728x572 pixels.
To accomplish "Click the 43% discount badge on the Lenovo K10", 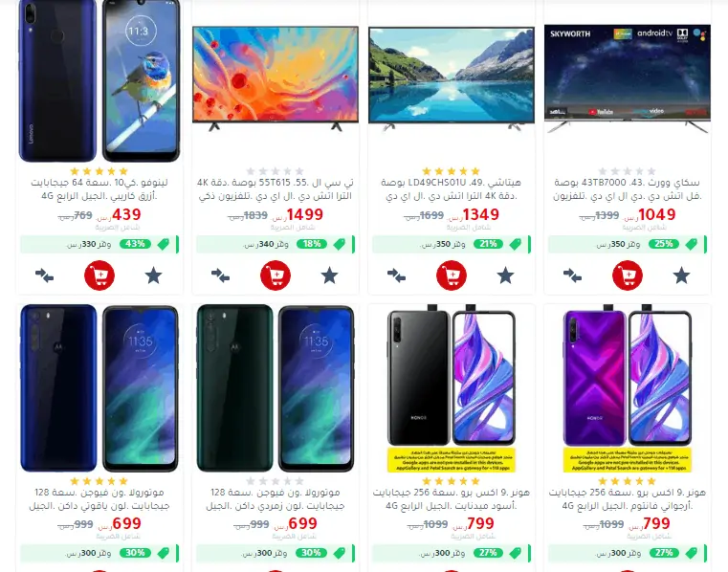I will pos(135,244).
